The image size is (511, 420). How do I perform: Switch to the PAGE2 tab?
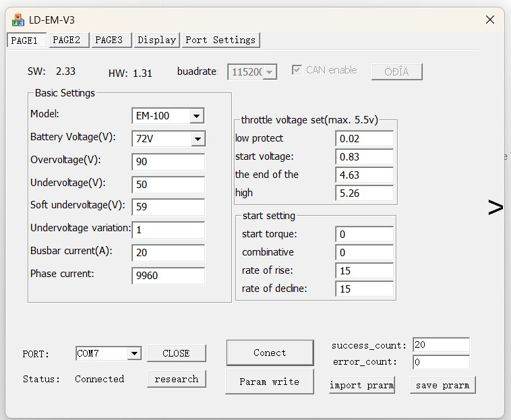[x=67, y=40]
